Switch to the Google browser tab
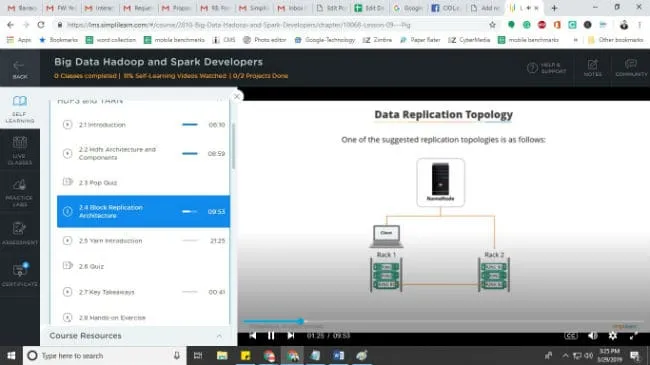Screen dimensions: 650x365 (408, 8)
